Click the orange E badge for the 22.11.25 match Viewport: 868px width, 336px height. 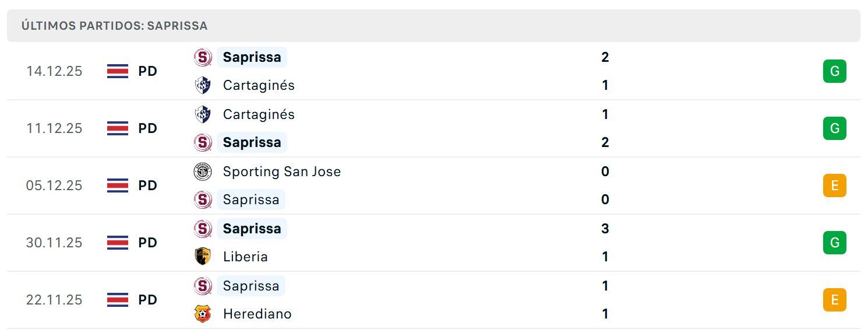pyautogui.click(x=835, y=300)
